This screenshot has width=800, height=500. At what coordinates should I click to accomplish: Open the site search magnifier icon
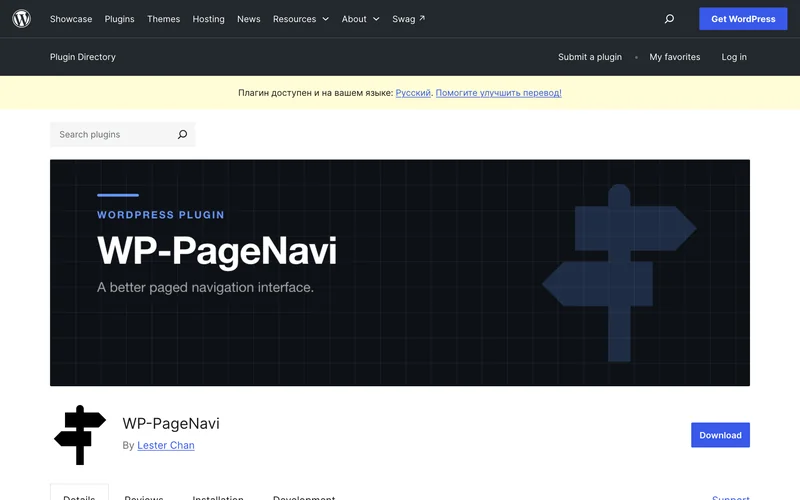[x=669, y=19]
